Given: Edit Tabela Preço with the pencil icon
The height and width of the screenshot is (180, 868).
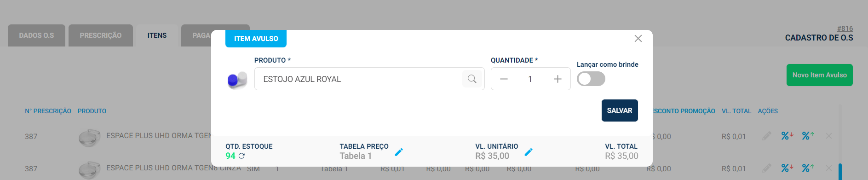Looking at the screenshot, I should coord(399,152).
